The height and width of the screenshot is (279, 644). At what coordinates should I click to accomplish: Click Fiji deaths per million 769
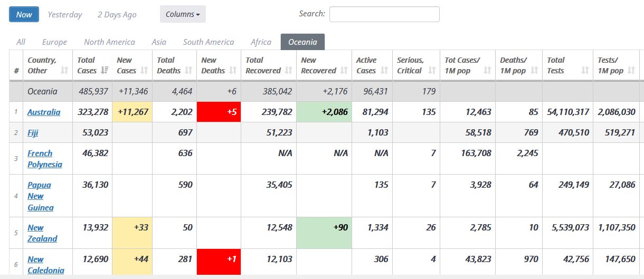point(531,133)
